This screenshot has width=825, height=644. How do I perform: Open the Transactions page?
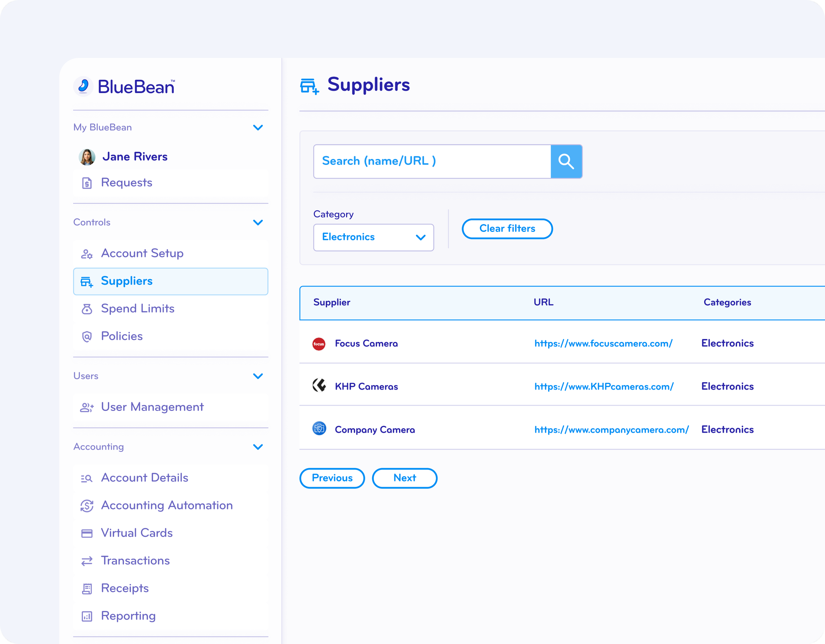click(x=135, y=561)
